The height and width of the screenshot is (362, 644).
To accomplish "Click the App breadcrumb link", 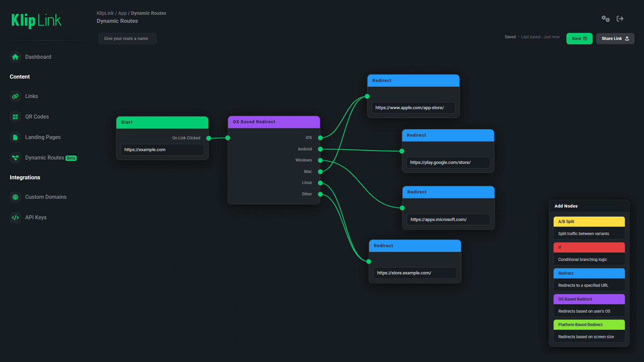I will [122, 13].
